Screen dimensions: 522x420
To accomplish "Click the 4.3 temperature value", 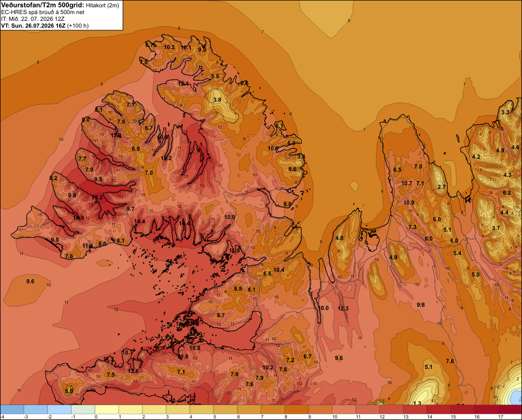I will [x=507, y=175].
